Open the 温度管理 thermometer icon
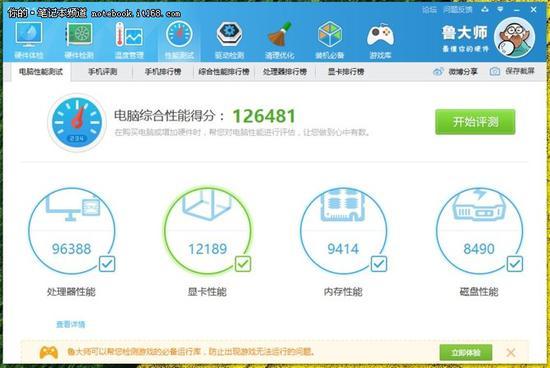The height and width of the screenshot is (368, 550). click(x=129, y=40)
